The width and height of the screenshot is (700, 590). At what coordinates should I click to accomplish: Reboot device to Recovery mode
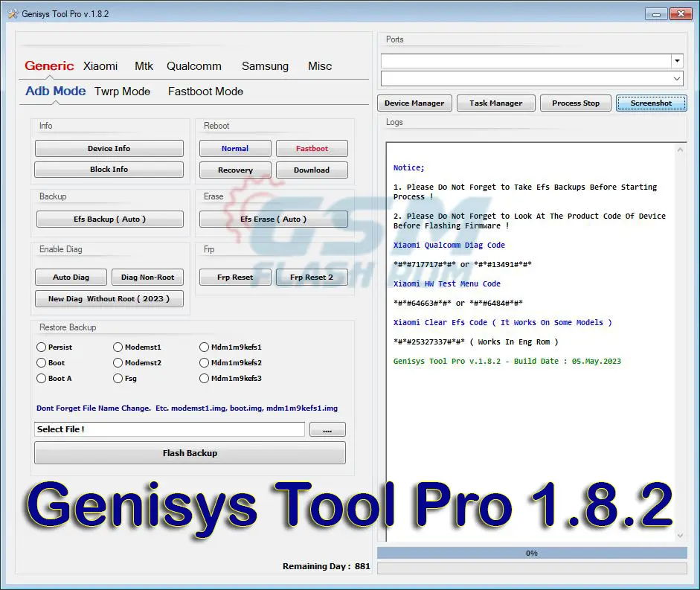[x=234, y=170]
